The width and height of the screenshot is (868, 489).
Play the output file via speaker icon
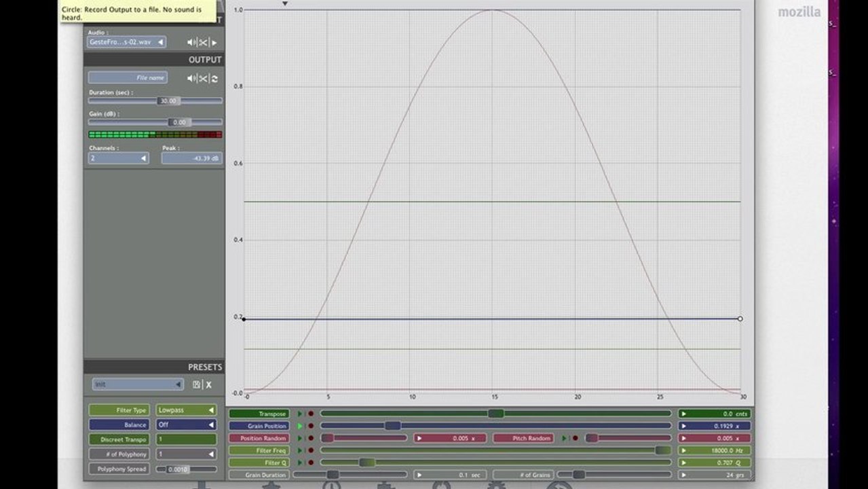(191, 78)
